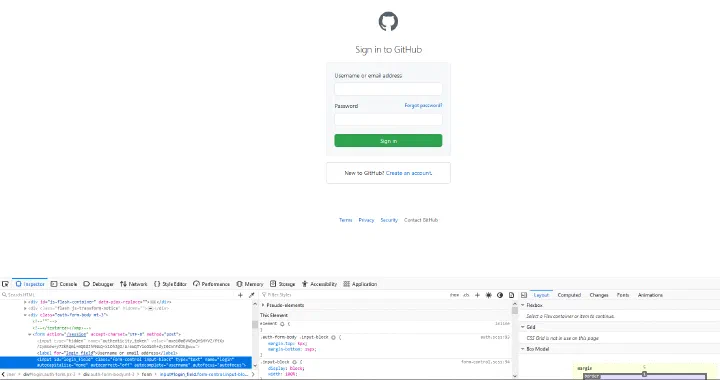Expand the js-flash-container div node
Viewport: 720px width, 380px height.
pyautogui.click(x=25, y=302)
